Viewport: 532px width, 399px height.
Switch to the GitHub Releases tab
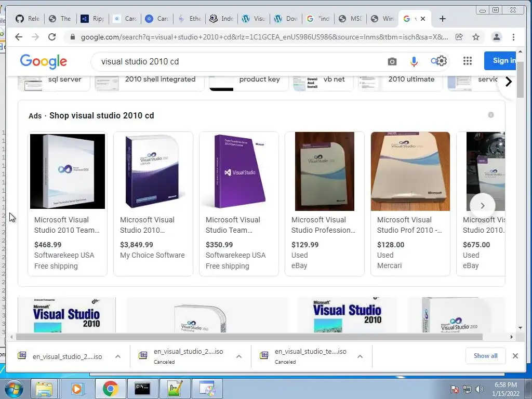(x=28, y=19)
